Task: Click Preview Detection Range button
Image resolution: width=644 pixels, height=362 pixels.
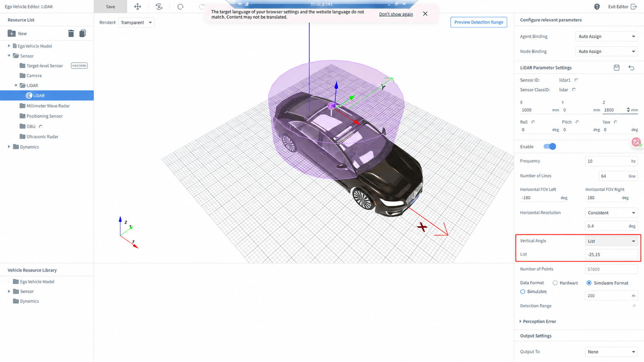Action: click(479, 22)
